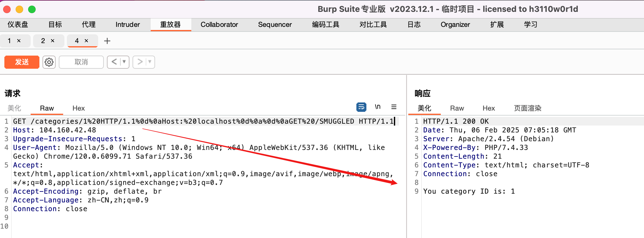644x238 pixels.
Task: Open the Sequencer tab
Action: (x=275, y=25)
